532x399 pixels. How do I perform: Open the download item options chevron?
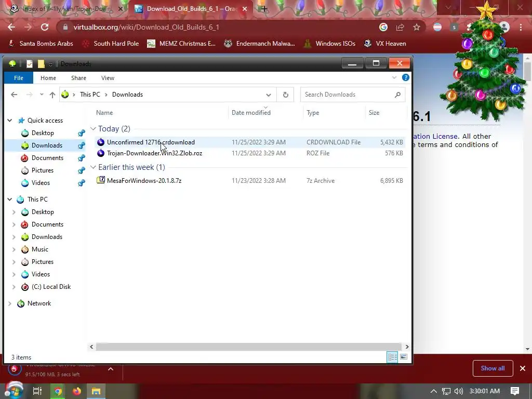[x=111, y=369]
